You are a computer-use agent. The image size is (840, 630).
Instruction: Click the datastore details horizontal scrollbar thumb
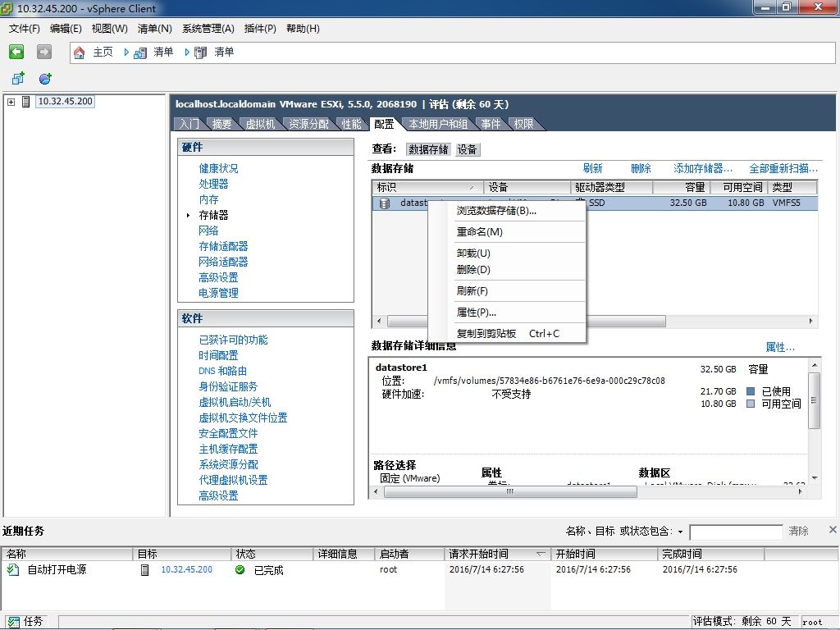click(x=510, y=492)
